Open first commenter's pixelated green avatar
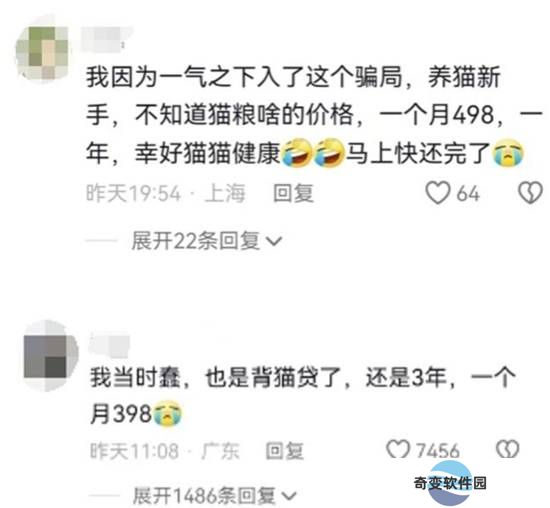This screenshot has height=508, width=550. 42,52
